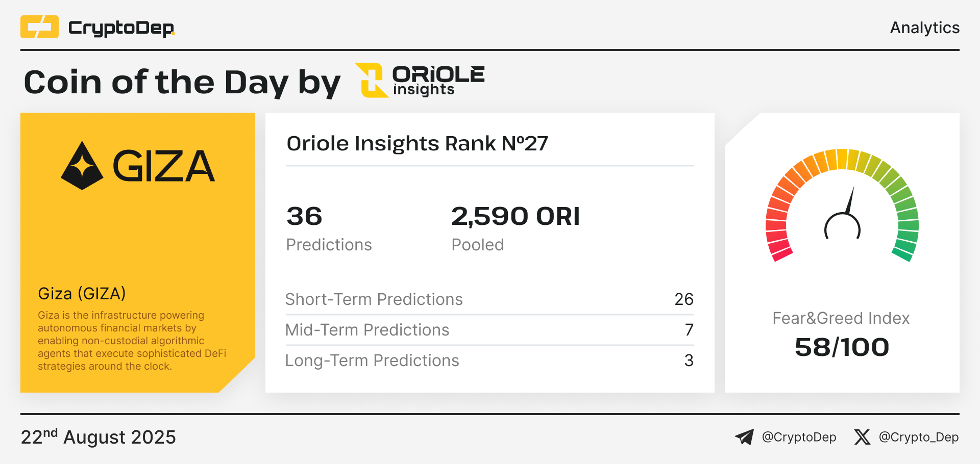Open the @CryptoDep Telegram handle
Image resolution: width=980 pixels, height=464 pixels.
799,437
